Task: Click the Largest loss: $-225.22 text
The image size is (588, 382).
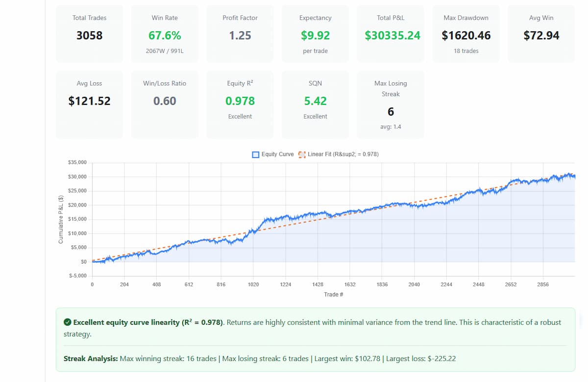Action: (421, 358)
